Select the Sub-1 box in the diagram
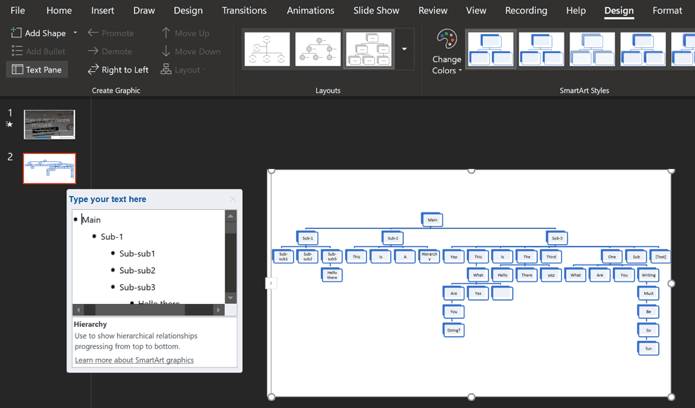 (x=307, y=238)
